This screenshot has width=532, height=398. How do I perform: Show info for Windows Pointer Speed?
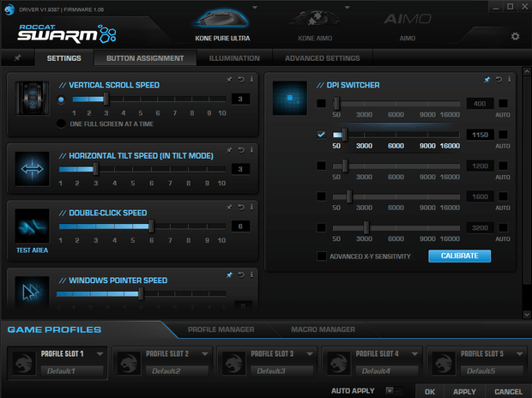point(251,274)
